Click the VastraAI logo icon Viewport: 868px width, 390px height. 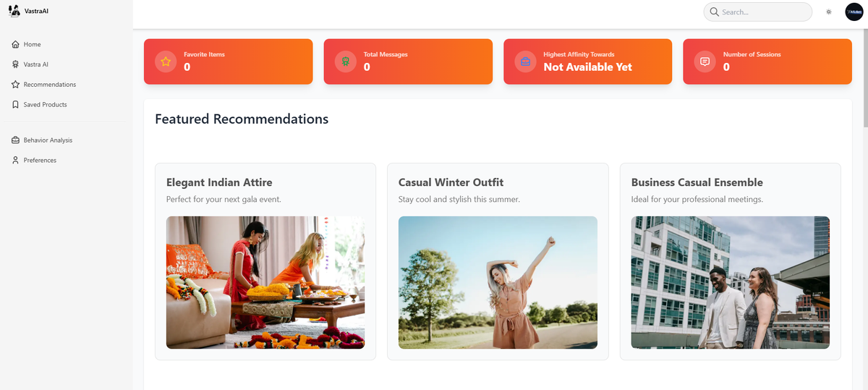pos(14,11)
